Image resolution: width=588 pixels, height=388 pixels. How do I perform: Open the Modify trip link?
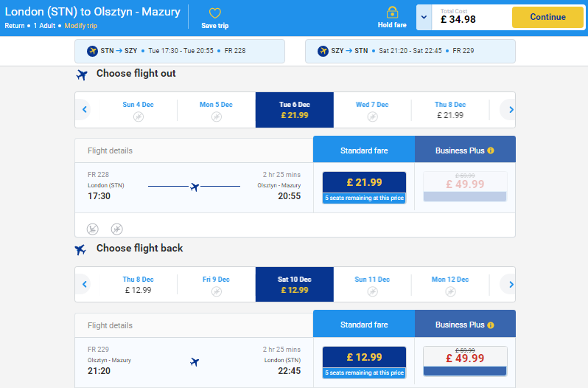(80, 26)
